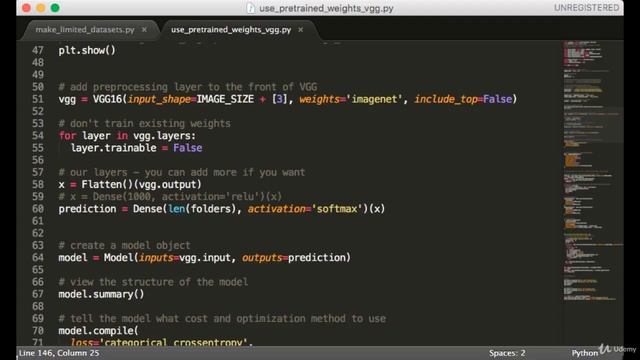Switch to make_limited_datasets.py tab
640x360 pixels.
[85, 30]
